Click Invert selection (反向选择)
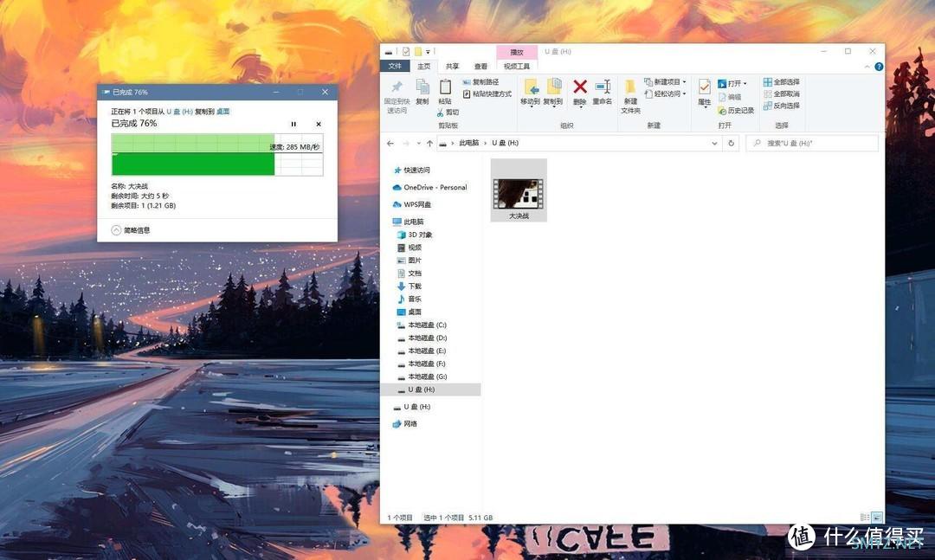The height and width of the screenshot is (560, 935). click(781, 106)
